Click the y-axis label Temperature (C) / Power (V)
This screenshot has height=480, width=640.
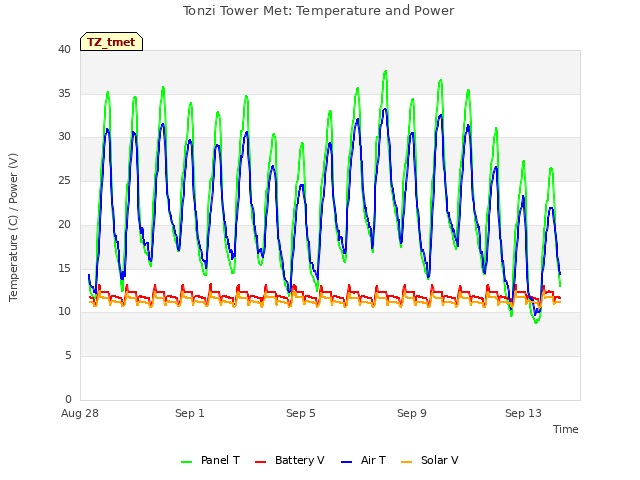[x=13, y=227]
